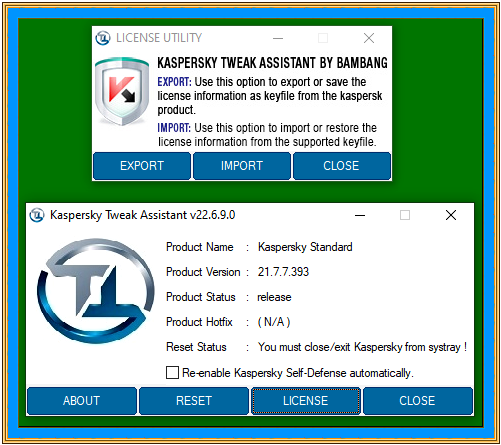The image size is (501, 445).
Task: Minimize the License Utility window
Action: pos(278,38)
